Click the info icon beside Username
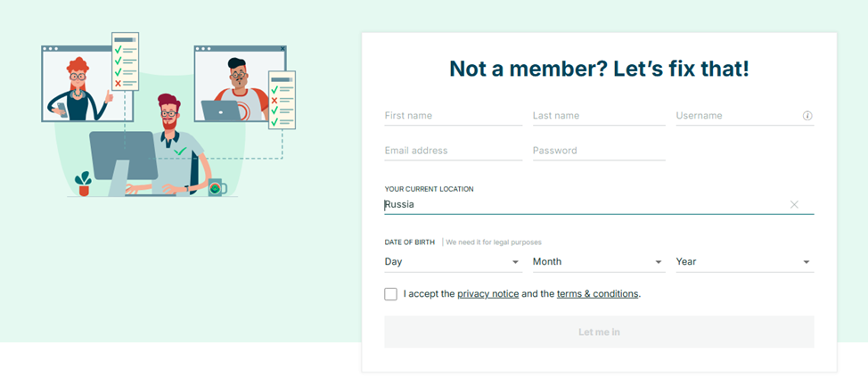This screenshot has height=385, width=868. click(807, 116)
